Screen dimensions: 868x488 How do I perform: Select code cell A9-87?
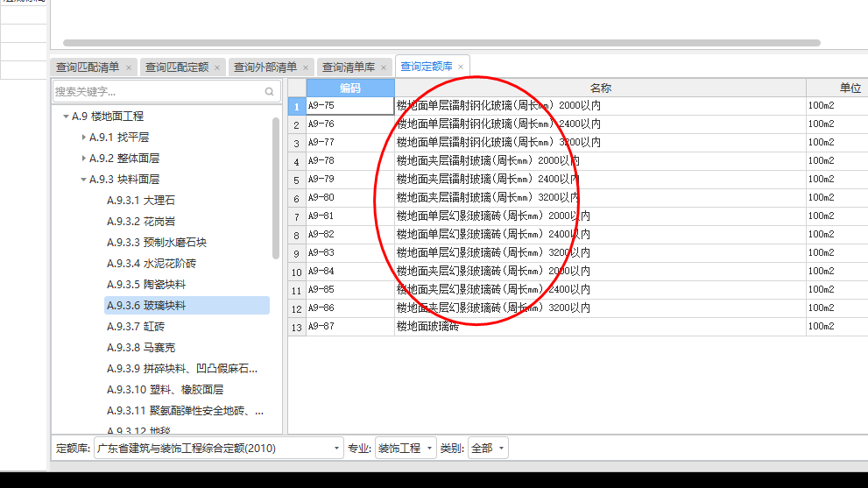[x=350, y=326]
